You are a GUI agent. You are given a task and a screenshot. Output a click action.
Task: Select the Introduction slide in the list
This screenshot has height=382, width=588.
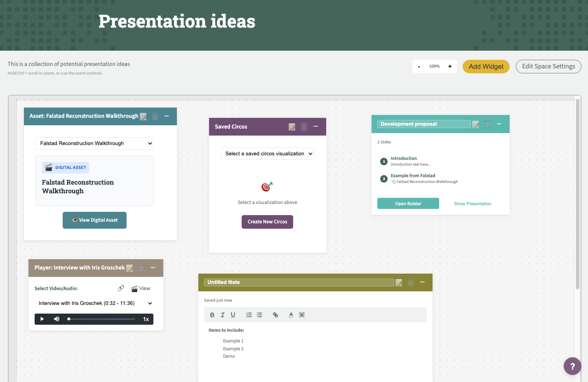click(404, 159)
